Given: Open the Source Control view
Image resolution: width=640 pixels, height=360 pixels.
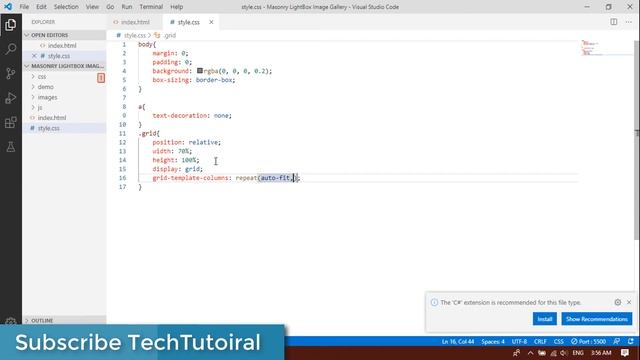Looking at the screenshot, I should click(x=11, y=73).
